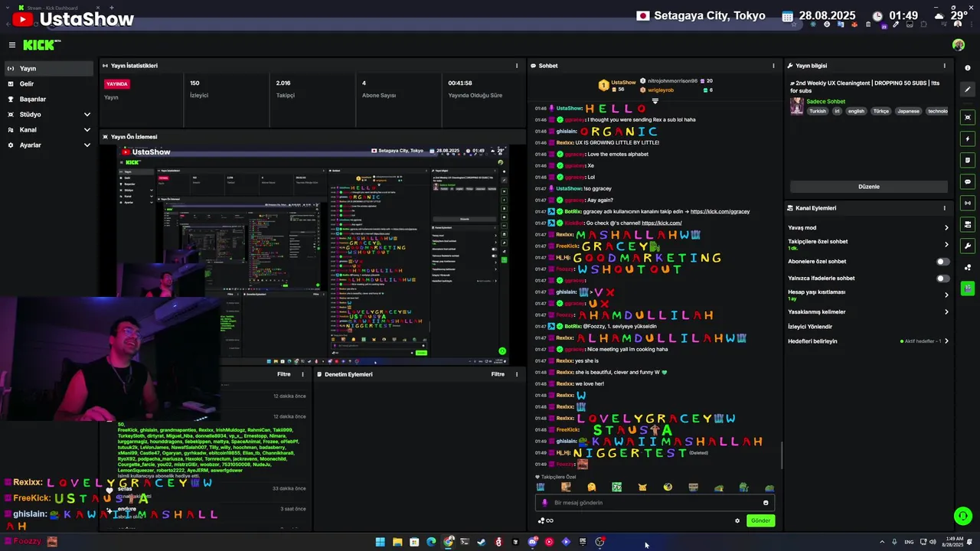
Task: Open the hamburger menu beside the Kick logo
Action: 12,45
